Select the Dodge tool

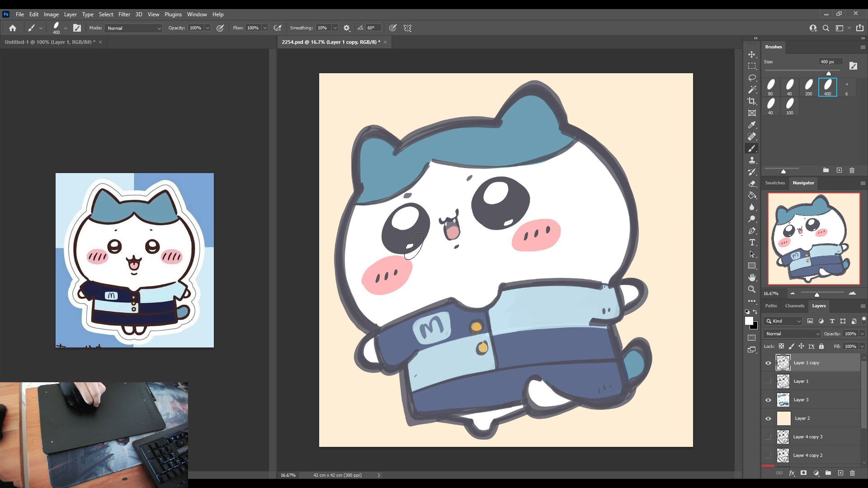(752, 219)
